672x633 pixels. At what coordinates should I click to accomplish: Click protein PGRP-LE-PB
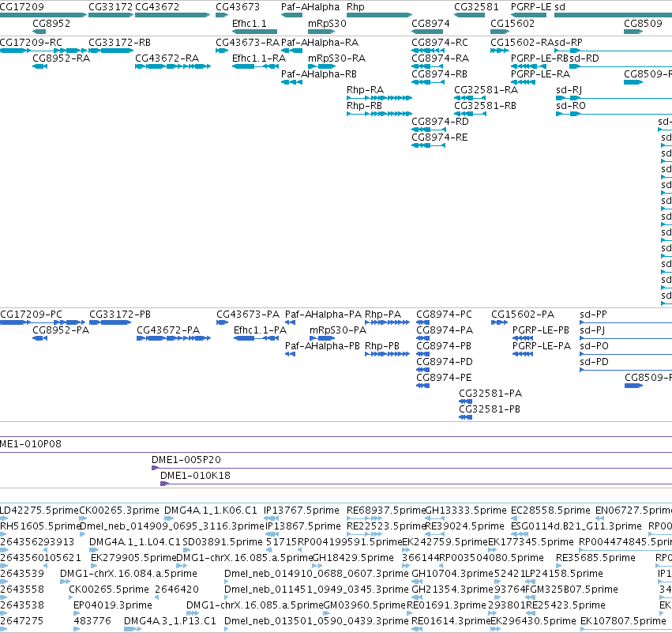[x=541, y=330]
